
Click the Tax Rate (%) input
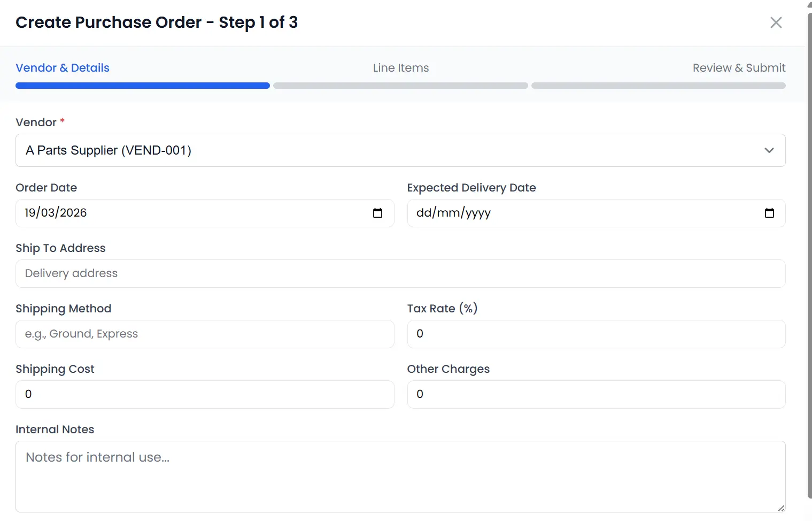[596, 334]
